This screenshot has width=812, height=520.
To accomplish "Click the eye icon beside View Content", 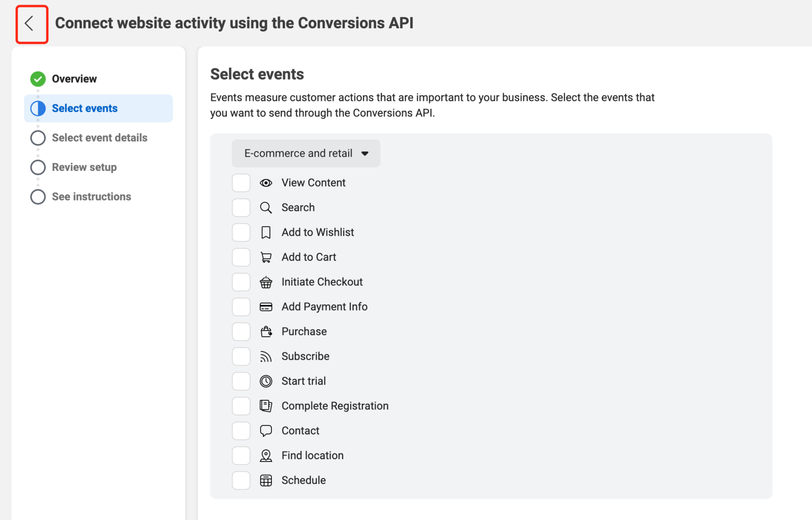I will [x=266, y=183].
